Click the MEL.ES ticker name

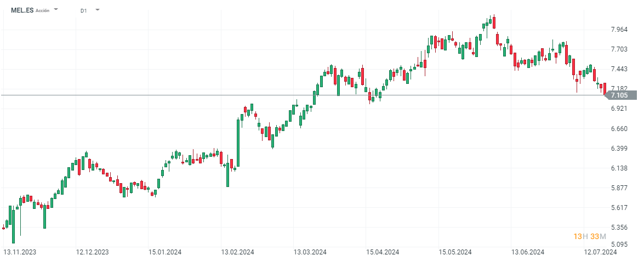[x=22, y=10]
